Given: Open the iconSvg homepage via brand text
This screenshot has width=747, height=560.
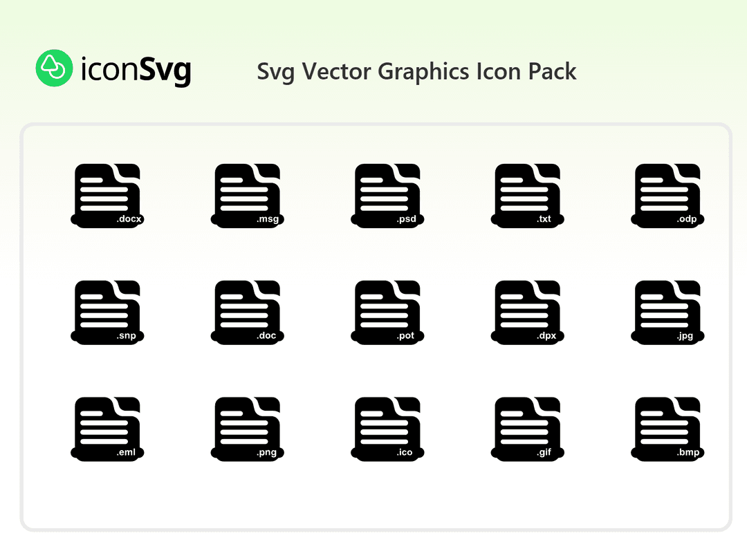Looking at the screenshot, I should 135,69.
